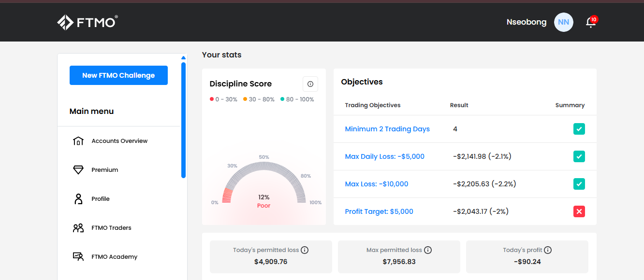The width and height of the screenshot is (644, 280).
Task: Click the FTMO Traders people icon
Action: pos(78,228)
